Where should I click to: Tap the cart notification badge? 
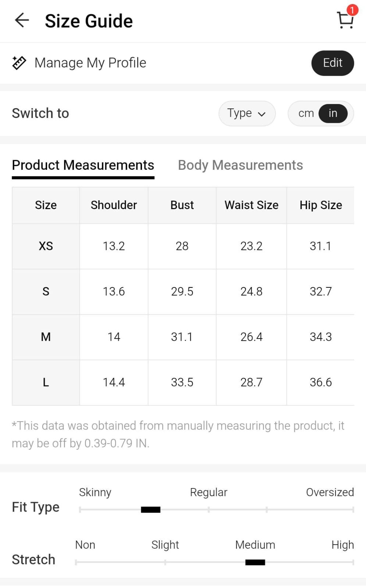tap(352, 10)
